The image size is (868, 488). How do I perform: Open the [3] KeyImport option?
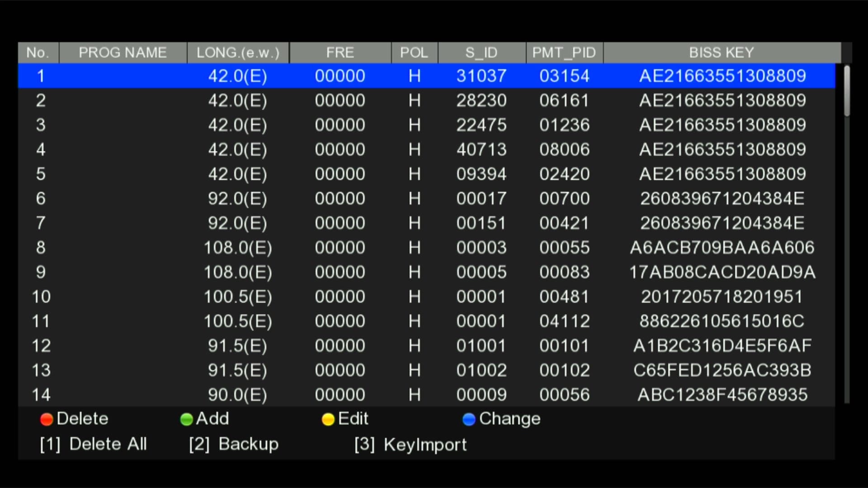tap(410, 445)
